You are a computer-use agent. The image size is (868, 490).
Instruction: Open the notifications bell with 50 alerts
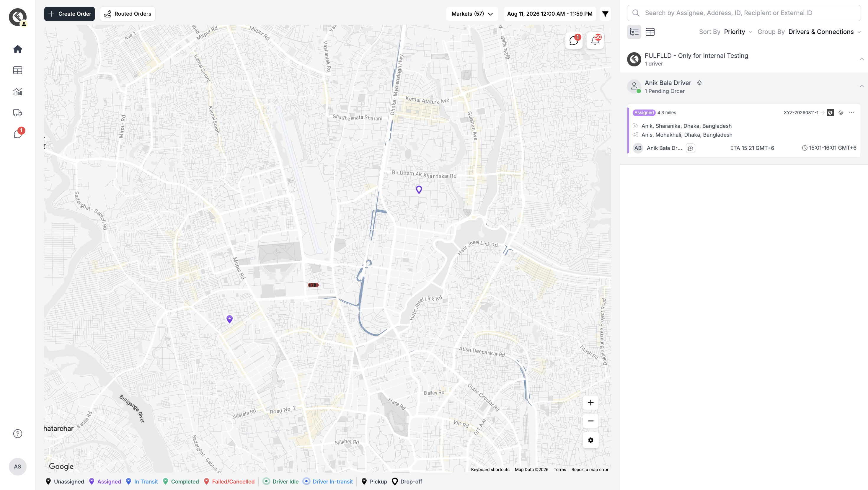pyautogui.click(x=595, y=40)
